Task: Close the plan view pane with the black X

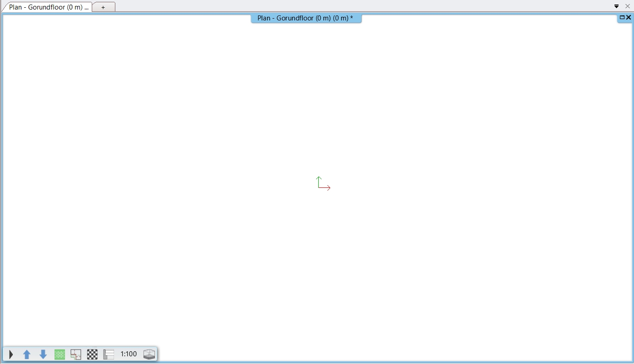Action: coord(629,17)
